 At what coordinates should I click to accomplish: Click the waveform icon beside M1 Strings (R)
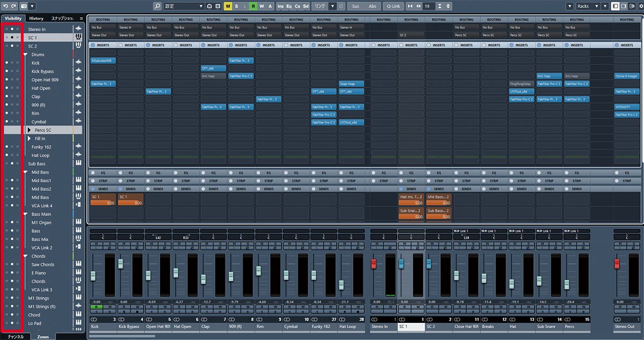[x=78, y=307]
